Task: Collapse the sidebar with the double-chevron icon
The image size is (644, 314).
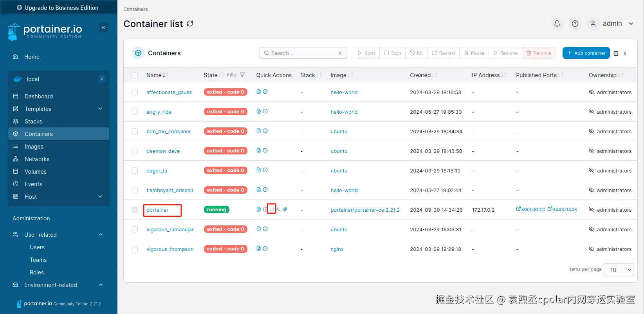Action: click(x=103, y=27)
